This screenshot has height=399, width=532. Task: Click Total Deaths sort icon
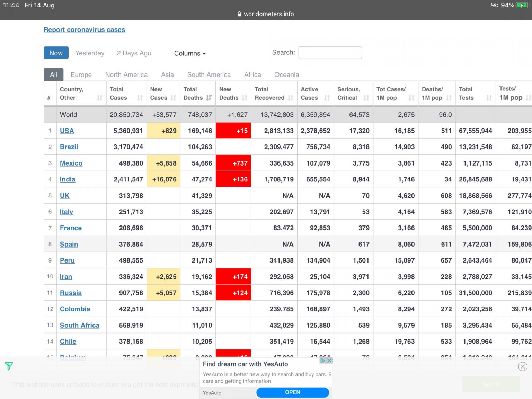point(209,98)
